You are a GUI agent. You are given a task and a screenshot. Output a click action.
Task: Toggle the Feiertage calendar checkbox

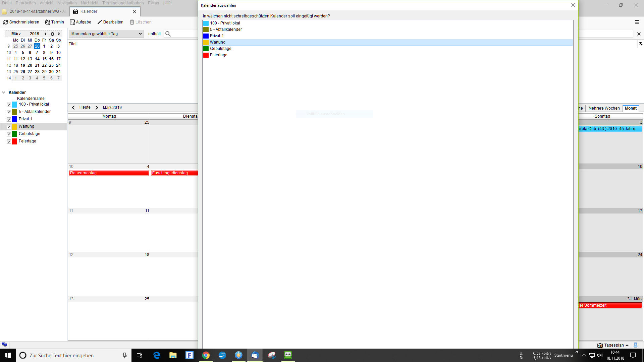9,141
